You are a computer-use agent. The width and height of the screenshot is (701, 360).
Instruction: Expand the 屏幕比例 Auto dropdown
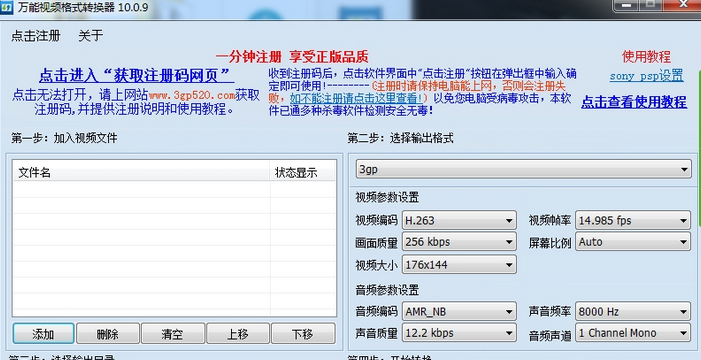(633, 242)
